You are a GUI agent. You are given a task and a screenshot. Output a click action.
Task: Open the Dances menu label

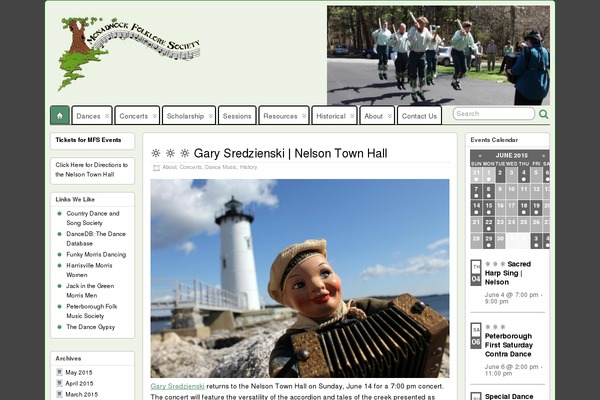tap(88, 116)
